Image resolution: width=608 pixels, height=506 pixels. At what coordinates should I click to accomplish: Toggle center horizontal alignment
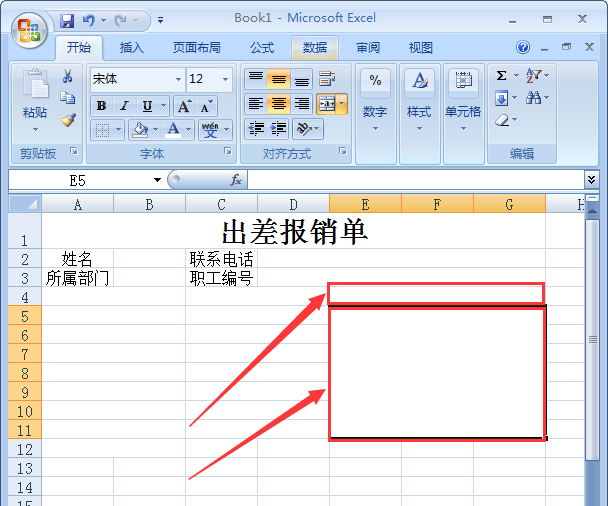278,104
